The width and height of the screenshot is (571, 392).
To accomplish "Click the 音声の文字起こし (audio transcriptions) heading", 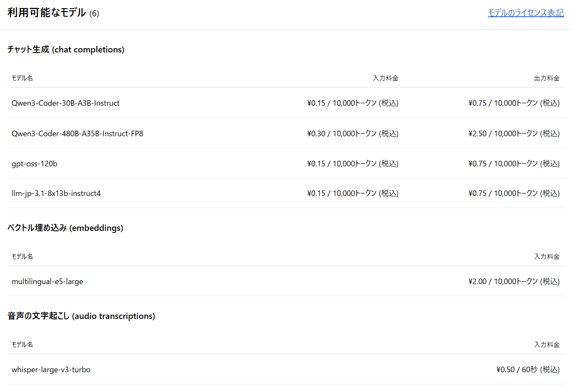I will point(81,316).
